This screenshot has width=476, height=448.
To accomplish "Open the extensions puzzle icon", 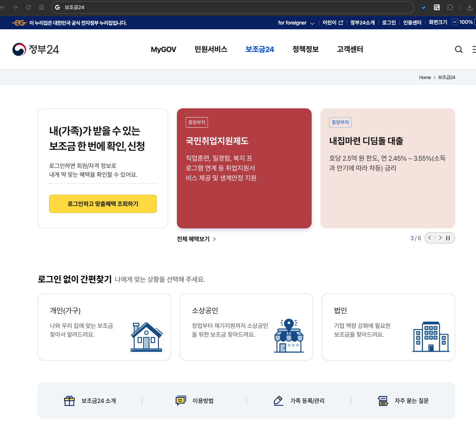I will click(x=450, y=7).
